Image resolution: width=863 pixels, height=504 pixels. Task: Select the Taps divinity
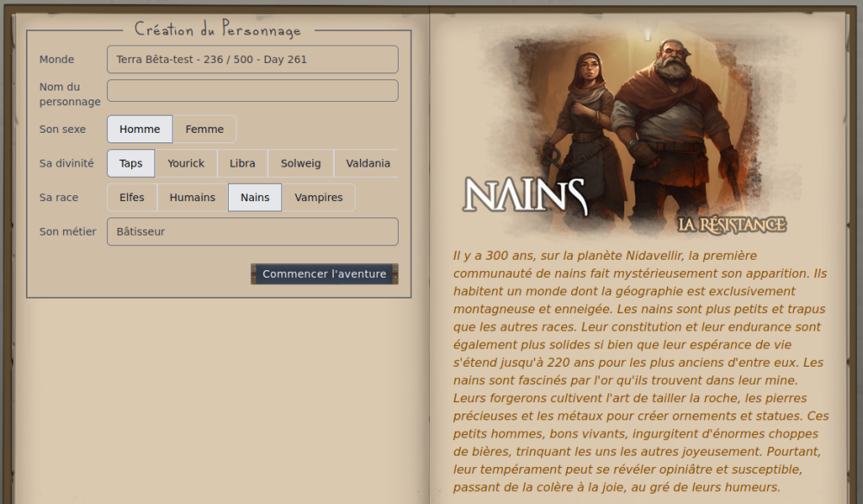(131, 163)
